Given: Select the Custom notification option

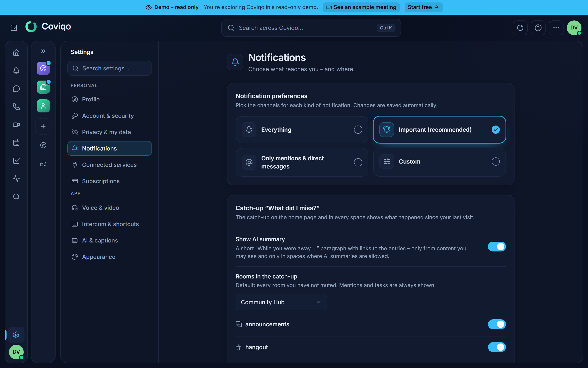Looking at the screenshot, I should [x=439, y=162].
